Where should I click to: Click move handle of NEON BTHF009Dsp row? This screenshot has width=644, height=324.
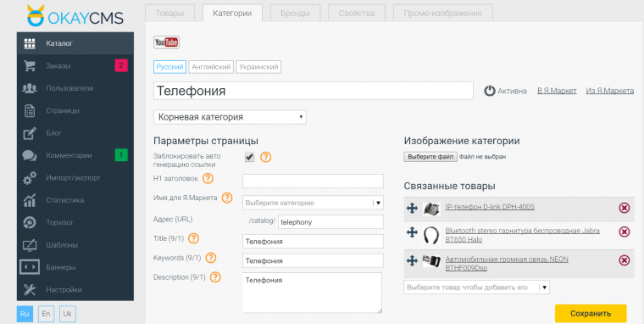coord(412,260)
